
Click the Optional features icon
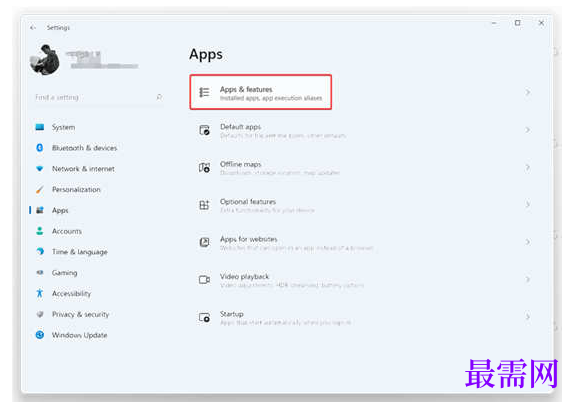click(x=204, y=205)
